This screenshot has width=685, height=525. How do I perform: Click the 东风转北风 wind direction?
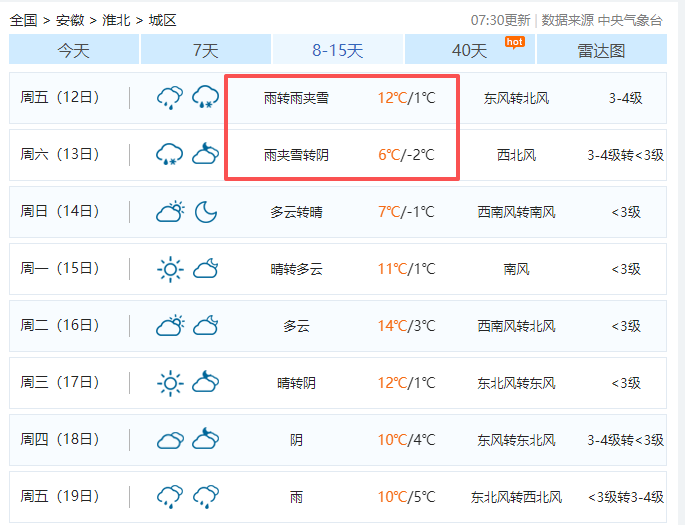[516, 98]
